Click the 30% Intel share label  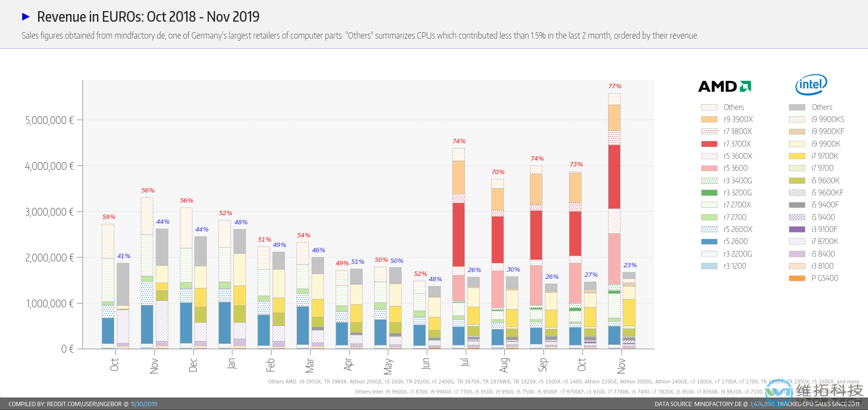click(513, 270)
